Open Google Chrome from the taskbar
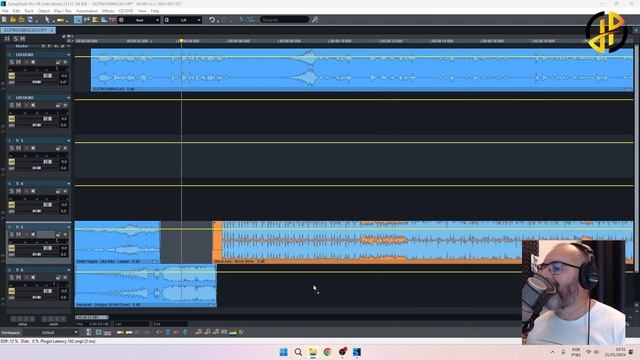Image resolution: width=640 pixels, height=360 pixels. point(327,352)
